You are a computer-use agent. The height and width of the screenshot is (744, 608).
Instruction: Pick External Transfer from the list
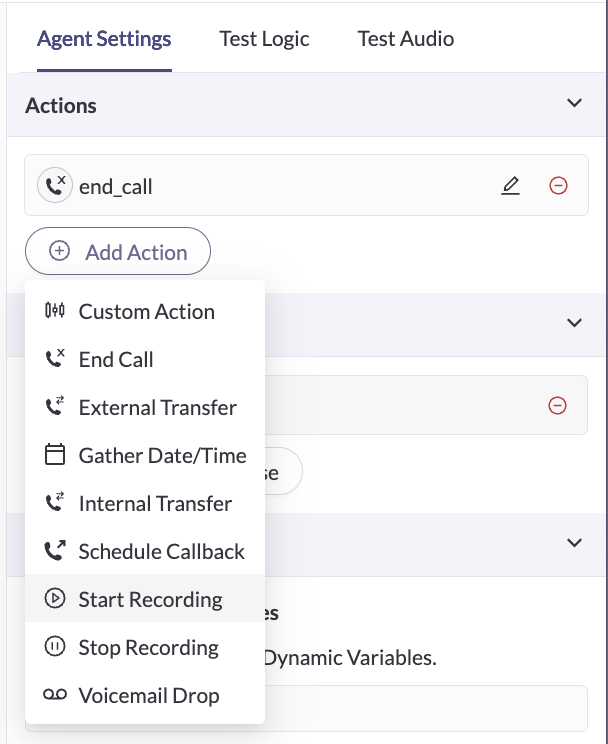(145, 408)
